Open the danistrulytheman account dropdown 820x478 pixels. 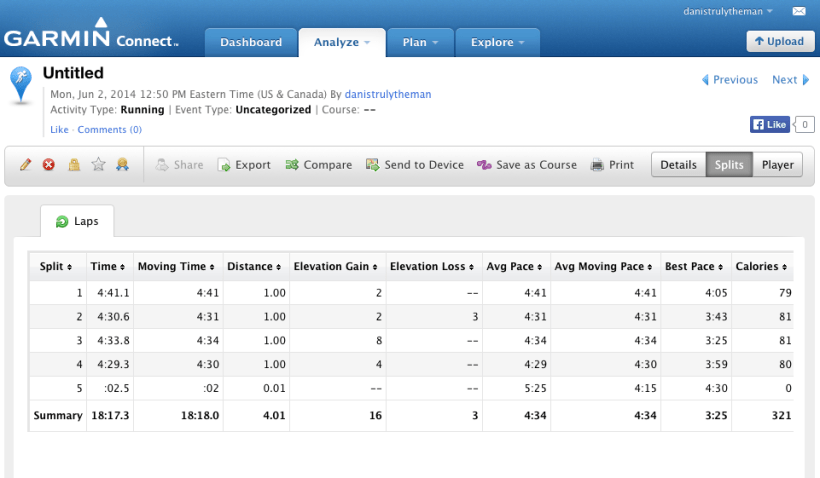(x=727, y=11)
